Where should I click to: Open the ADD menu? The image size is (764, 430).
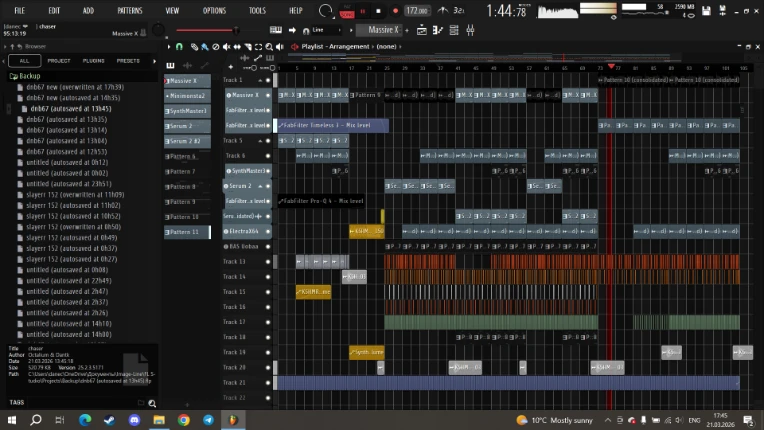pos(88,10)
